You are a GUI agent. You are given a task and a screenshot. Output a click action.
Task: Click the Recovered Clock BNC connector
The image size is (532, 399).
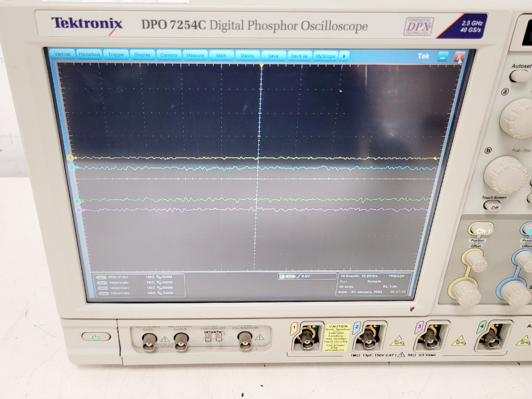182,343
